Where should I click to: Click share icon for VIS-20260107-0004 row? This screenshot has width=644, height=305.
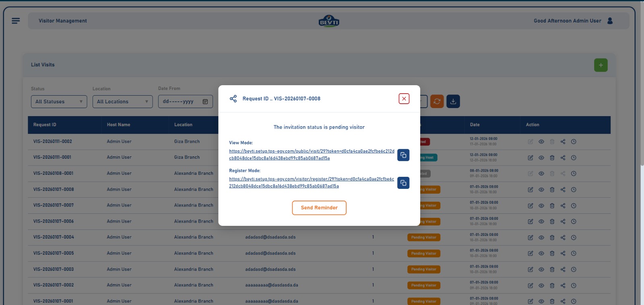(x=563, y=237)
